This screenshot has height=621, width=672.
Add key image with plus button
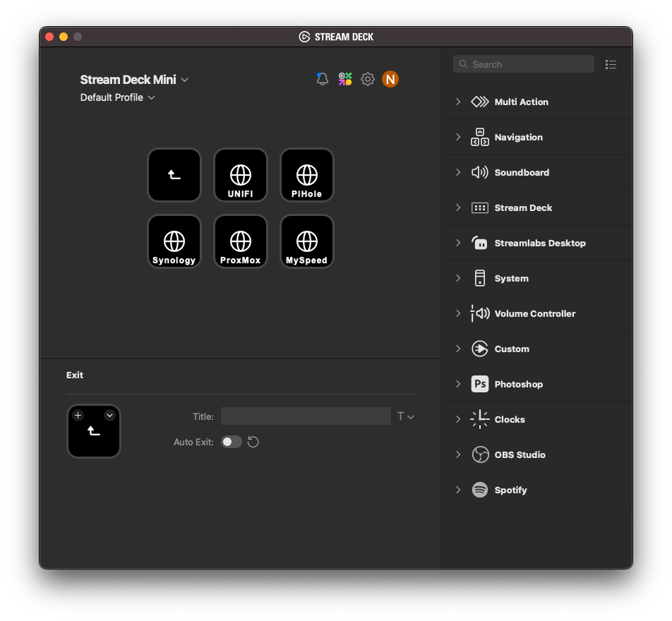tap(78, 415)
